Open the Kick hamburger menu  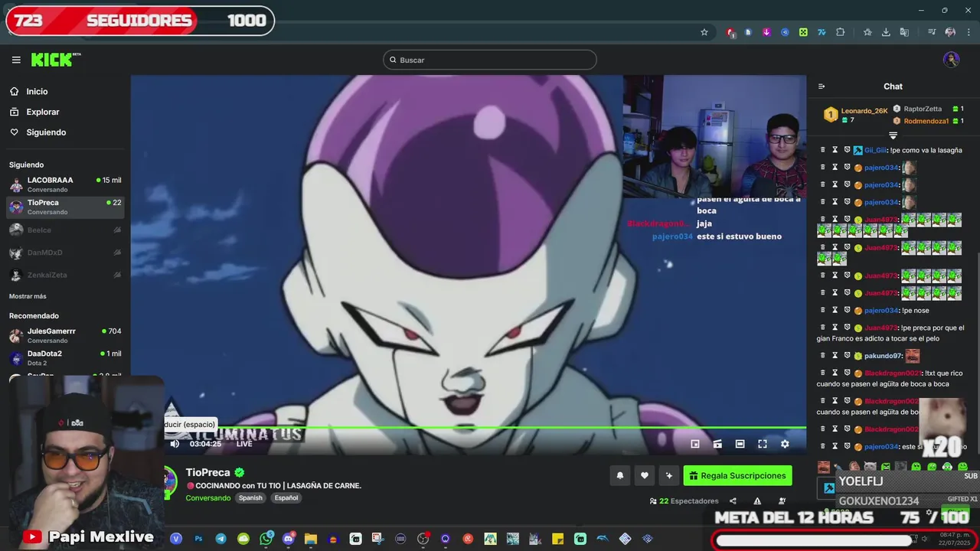(16, 60)
